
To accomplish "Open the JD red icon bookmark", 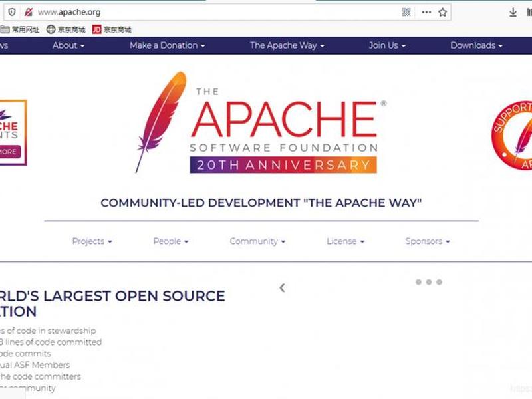I will click(112, 29).
